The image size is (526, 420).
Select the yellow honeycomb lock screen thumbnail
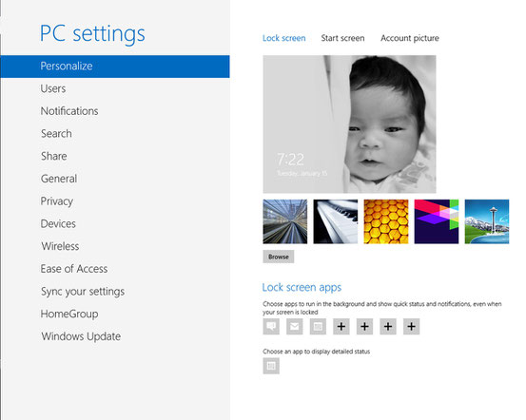point(386,221)
